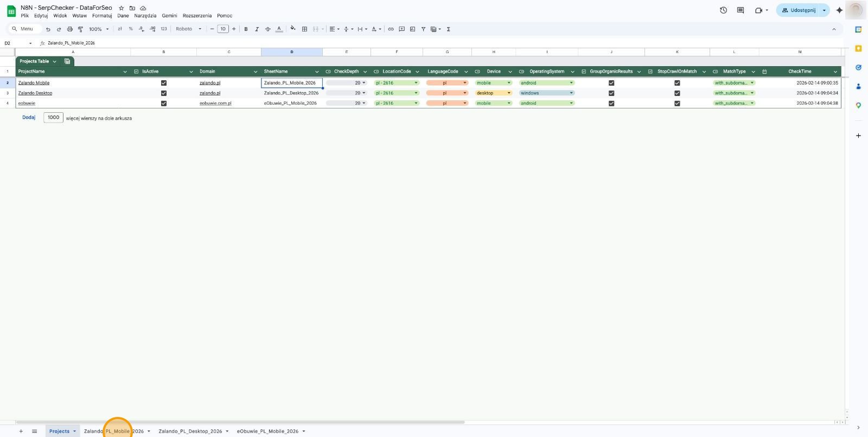Screen dimensions: 868x437
Task: Insert a comment from the toolbar
Action: (x=401, y=29)
